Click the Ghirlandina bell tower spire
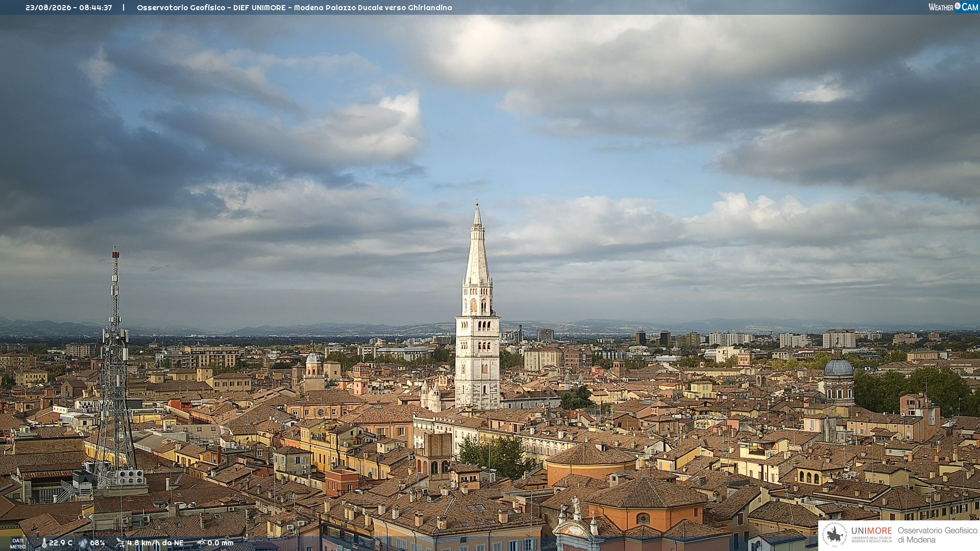Image resolution: width=980 pixels, height=551 pixels. pos(477,245)
